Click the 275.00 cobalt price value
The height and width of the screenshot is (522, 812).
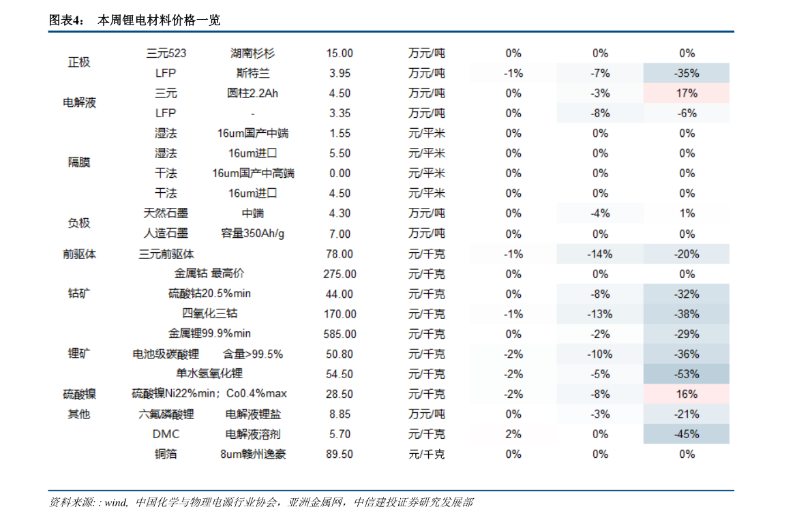click(x=340, y=274)
